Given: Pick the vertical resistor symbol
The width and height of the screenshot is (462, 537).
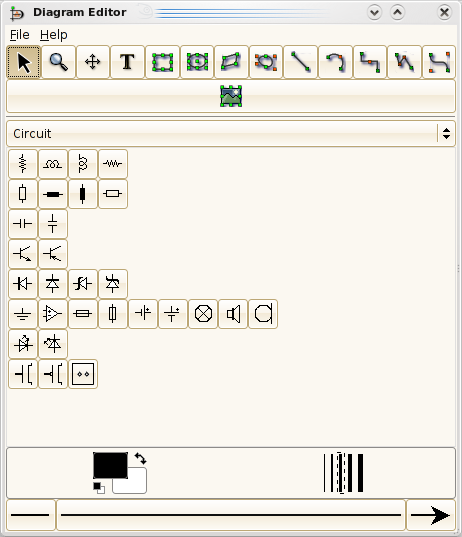Looking at the screenshot, I should (23, 164).
